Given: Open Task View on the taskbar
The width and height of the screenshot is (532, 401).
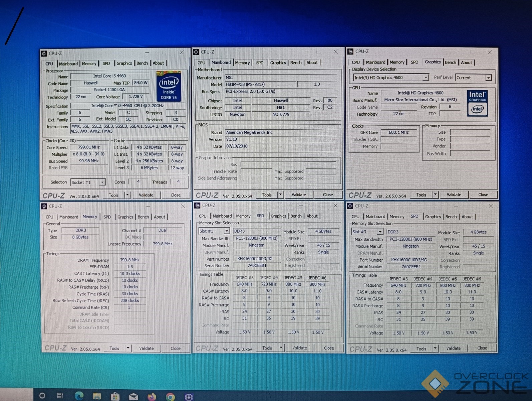Looking at the screenshot, I should (x=60, y=396).
